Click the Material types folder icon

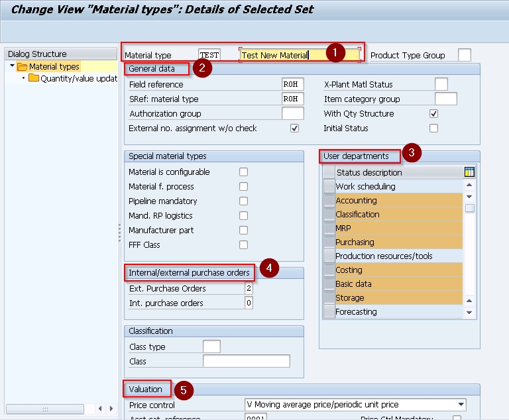tap(22, 66)
